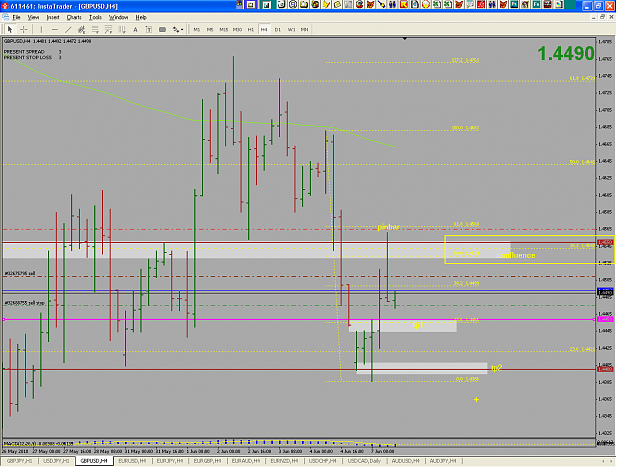Switch to the AUDUSD,H4 chart tab
Image resolution: width=625 pixels, height=467 pixels.
(x=405, y=461)
